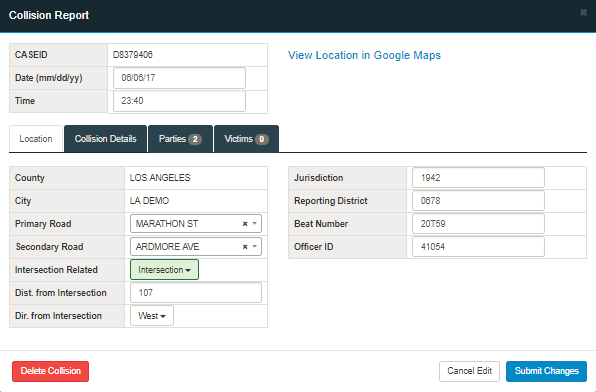The width and height of the screenshot is (596, 392).
Task: Open the Secondary Road dropdown arrow
Action: pyautogui.click(x=255, y=246)
